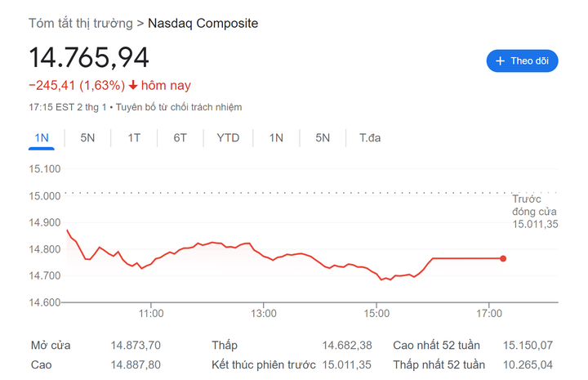Choose the 1N tab right after YTD
Viewport: 588px width, 380px height.
276,137
